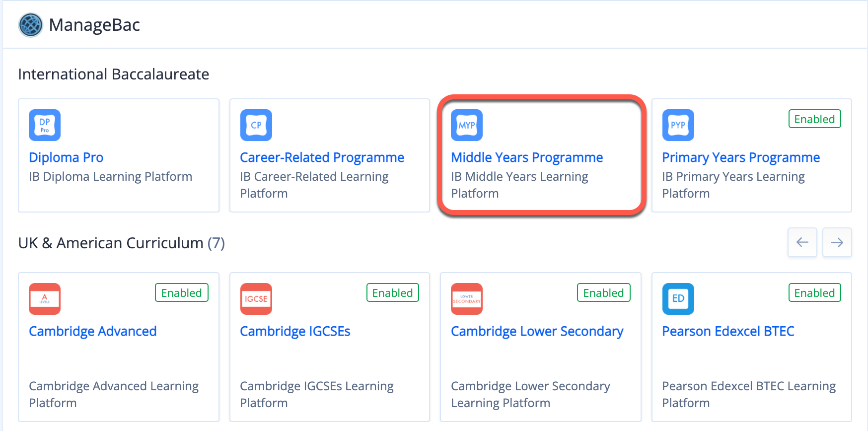This screenshot has width=868, height=431.
Task: Show next UK & American curriculum cards
Action: click(x=837, y=242)
